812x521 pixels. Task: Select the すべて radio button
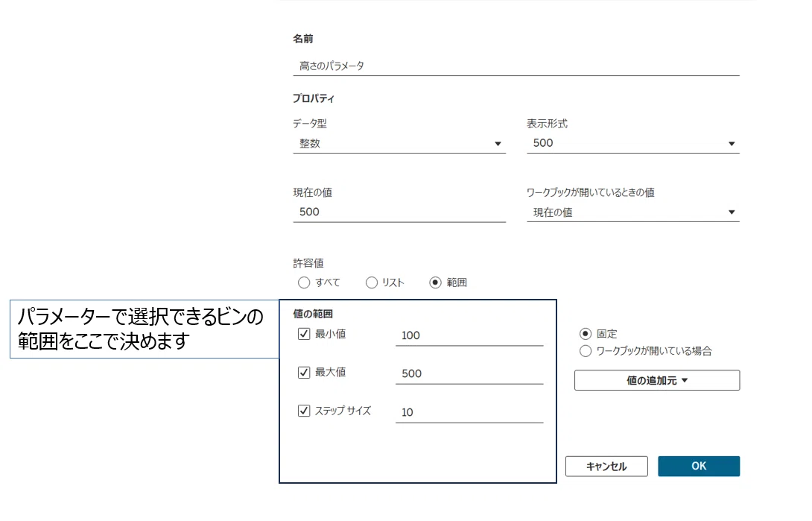tap(304, 282)
